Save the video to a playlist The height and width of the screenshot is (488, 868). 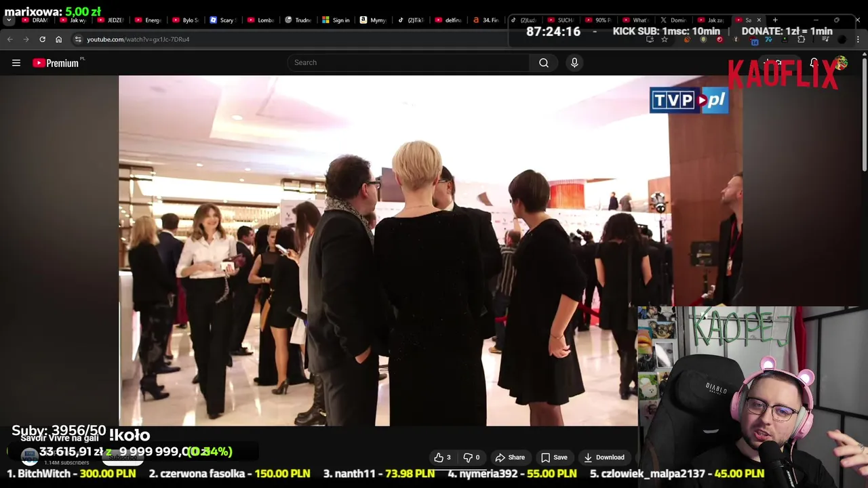pos(554,457)
